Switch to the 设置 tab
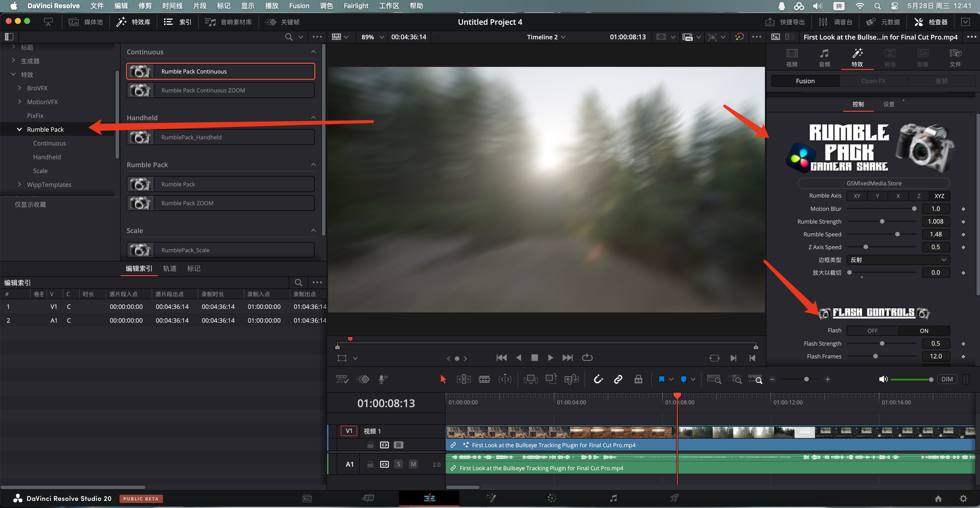The height and width of the screenshot is (508, 980). [x=889, y=104]
